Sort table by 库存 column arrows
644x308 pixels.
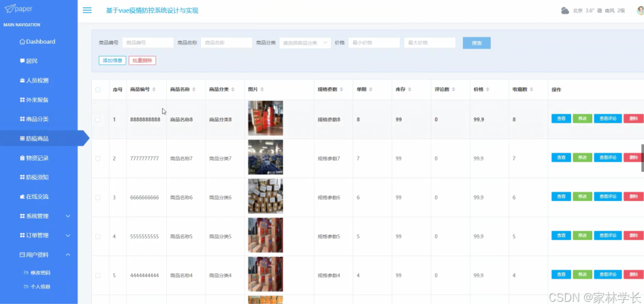point(410,90)
